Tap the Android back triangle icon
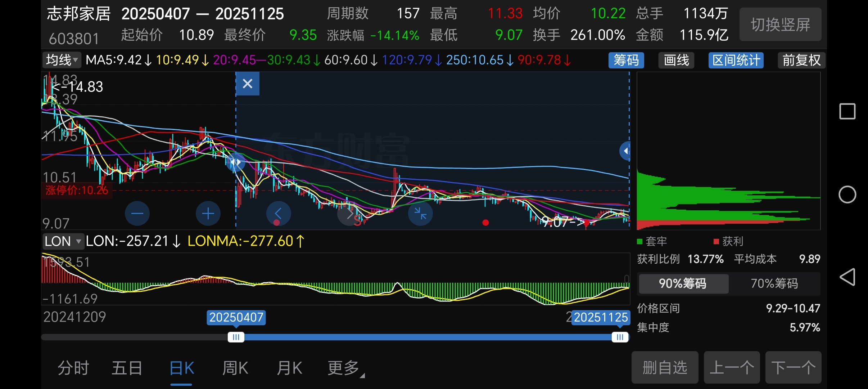 tap(847, 277)
